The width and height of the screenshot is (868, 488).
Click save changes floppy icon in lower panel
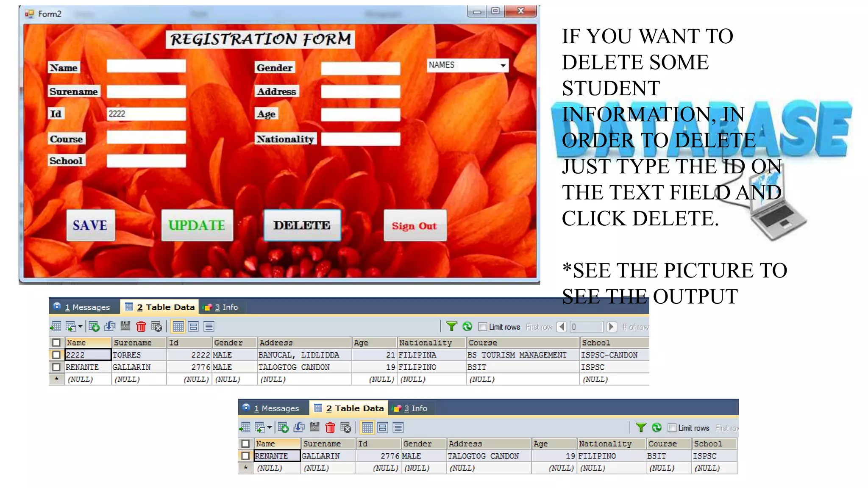314,427
